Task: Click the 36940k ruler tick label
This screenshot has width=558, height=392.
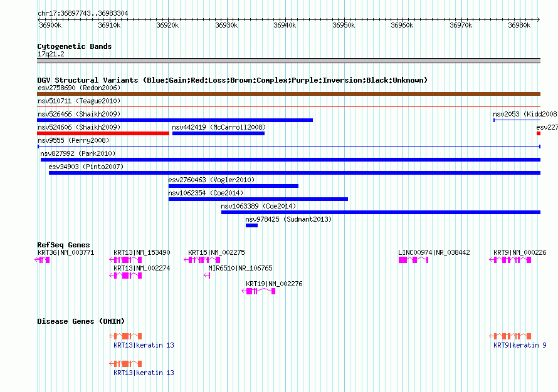Action: (x=285, y=25)
